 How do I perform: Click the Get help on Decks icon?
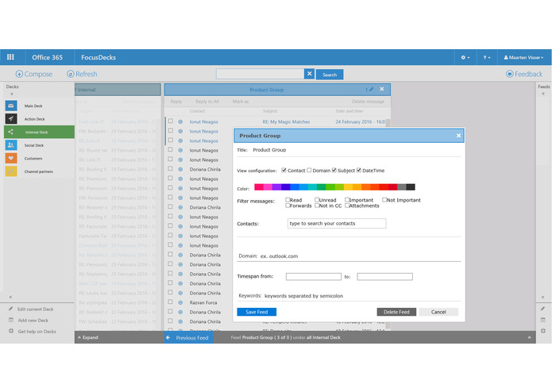[x=11, y=331]
